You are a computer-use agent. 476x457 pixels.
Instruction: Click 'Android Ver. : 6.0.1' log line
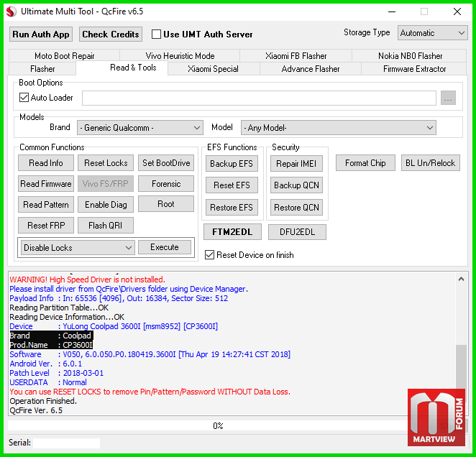click(x=45, y=364)
